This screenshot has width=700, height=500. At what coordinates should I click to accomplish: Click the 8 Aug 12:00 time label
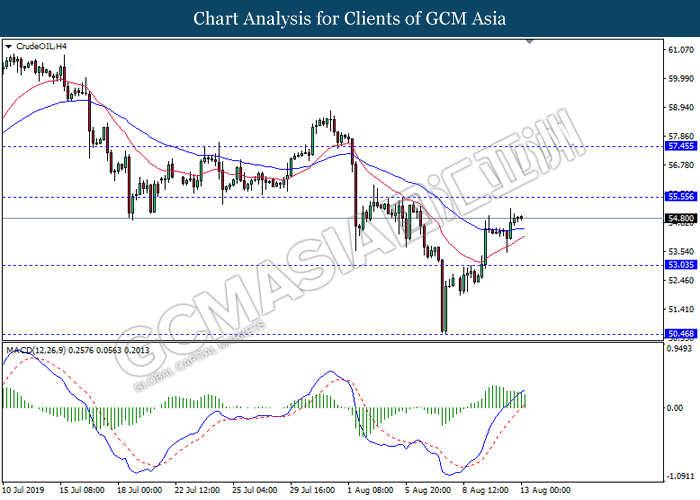pos(485,490)
